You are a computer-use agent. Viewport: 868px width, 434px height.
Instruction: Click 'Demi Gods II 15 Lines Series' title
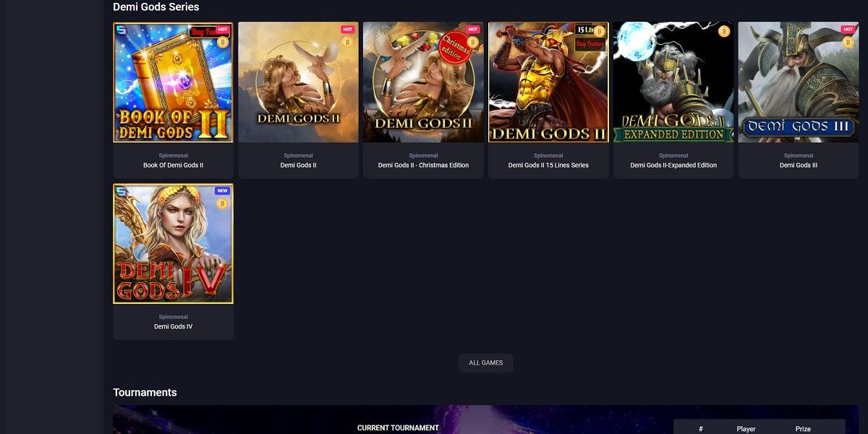(548, 165)
